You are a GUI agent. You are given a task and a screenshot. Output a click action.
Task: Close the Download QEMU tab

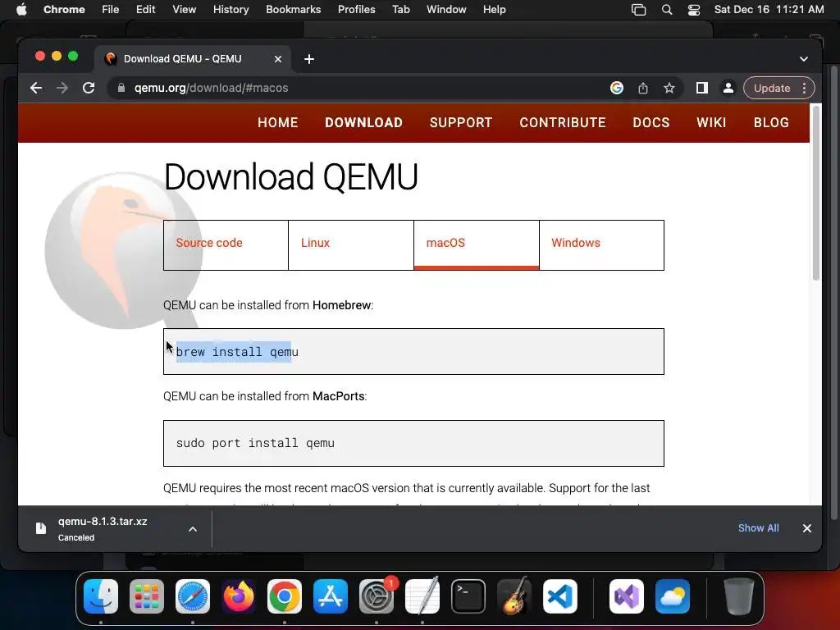pos(278,59)
